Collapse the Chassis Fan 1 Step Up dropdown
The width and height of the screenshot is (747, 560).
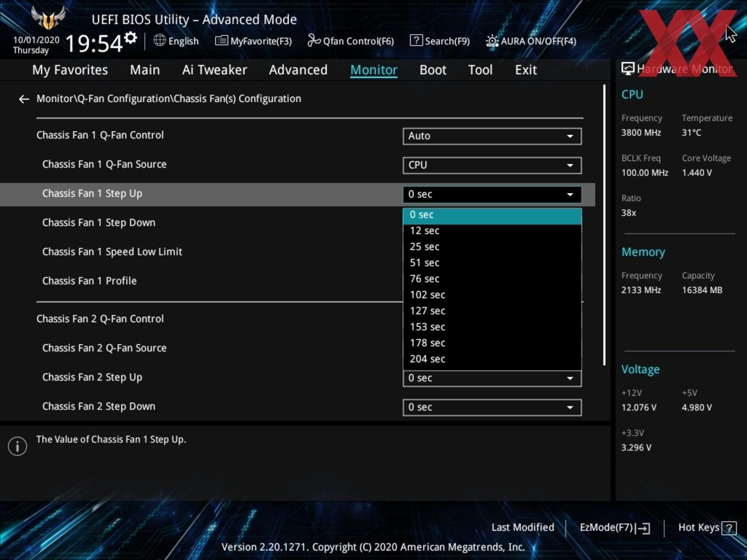492,194
